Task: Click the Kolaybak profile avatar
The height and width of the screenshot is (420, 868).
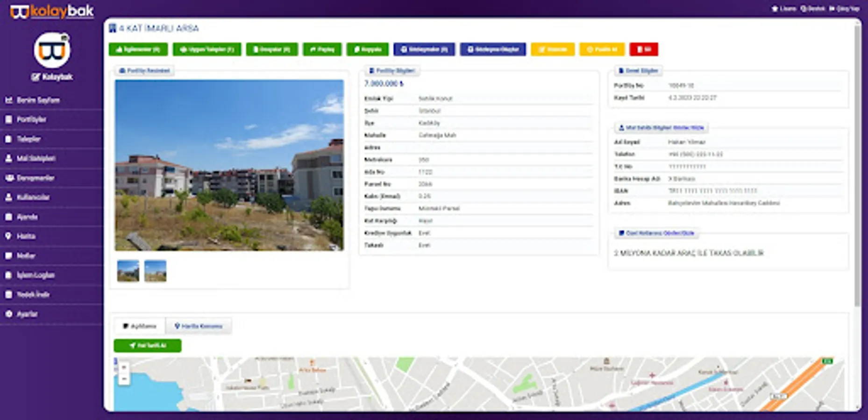Action: [x=52, y=50]
